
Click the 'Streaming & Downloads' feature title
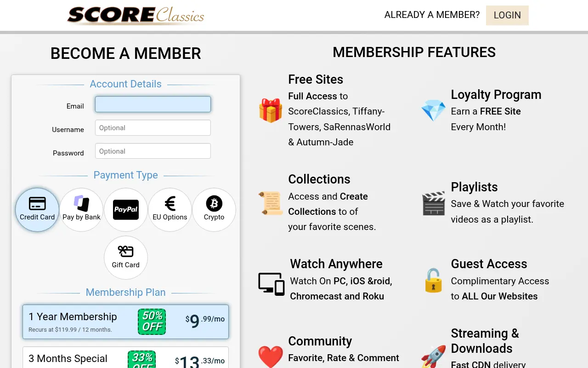point(485,341)
